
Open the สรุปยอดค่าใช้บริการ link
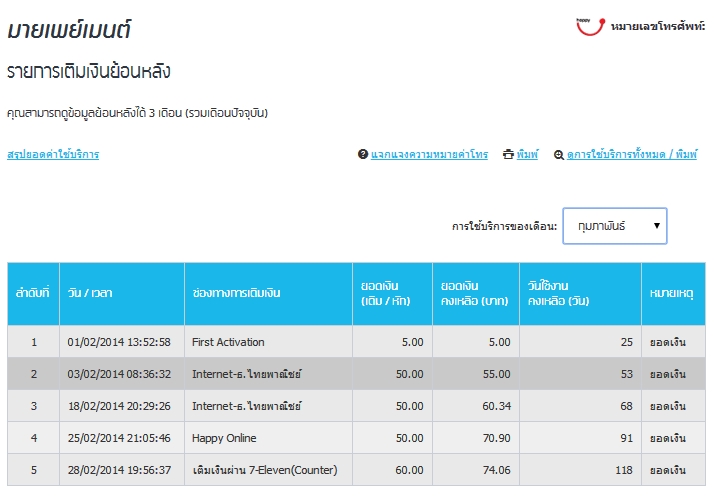coord(53,155)
